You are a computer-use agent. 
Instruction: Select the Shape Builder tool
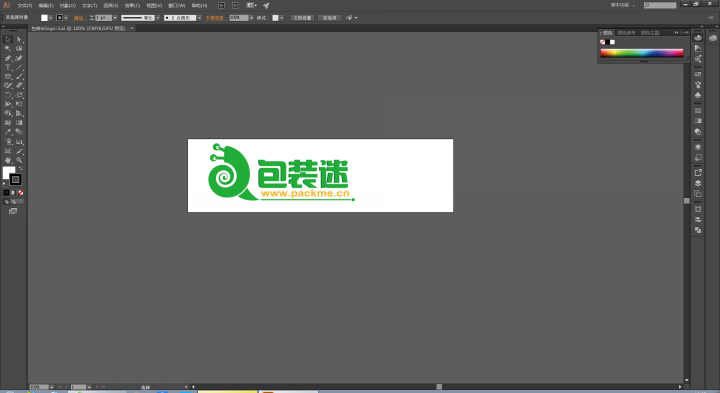coord(8,113)
